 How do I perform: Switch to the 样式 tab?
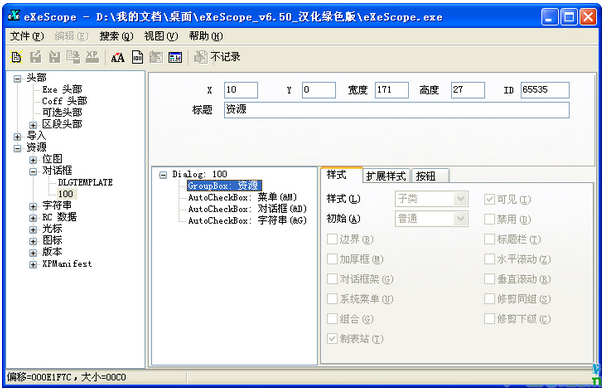[341, 175]
